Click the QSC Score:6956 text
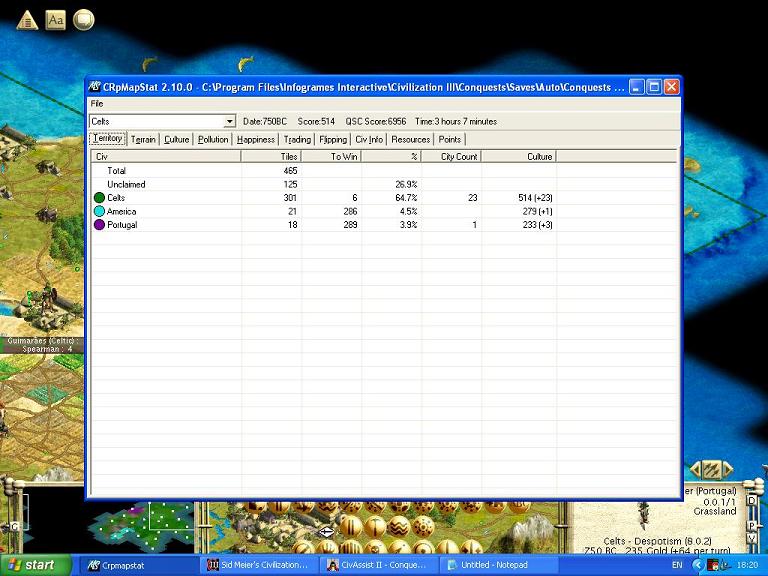 (376, 121)
